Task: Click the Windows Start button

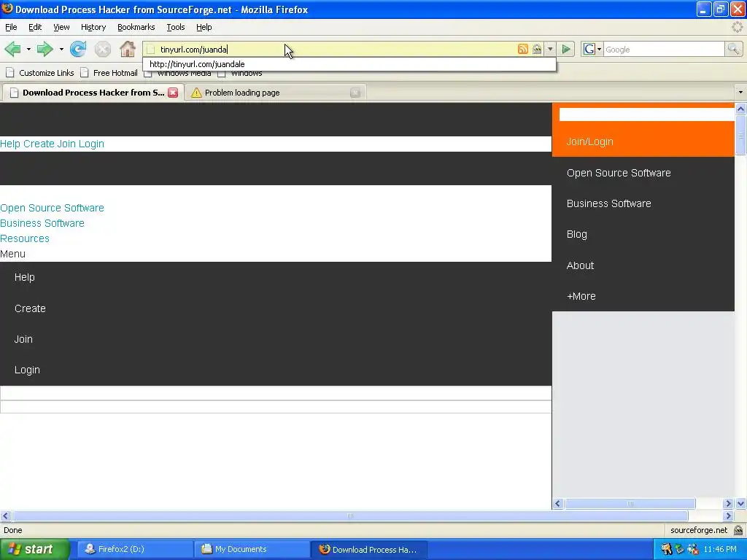Action: (x=34, y=549)
